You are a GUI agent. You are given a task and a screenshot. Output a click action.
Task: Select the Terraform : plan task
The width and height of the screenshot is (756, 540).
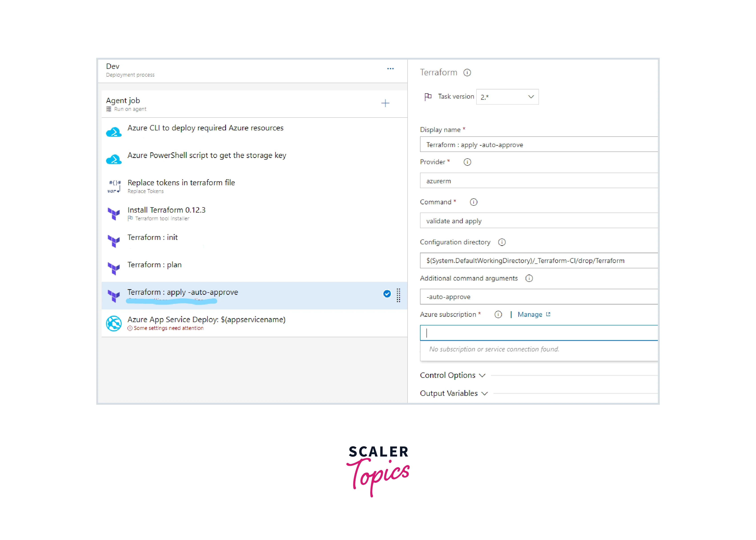[154, 265]
